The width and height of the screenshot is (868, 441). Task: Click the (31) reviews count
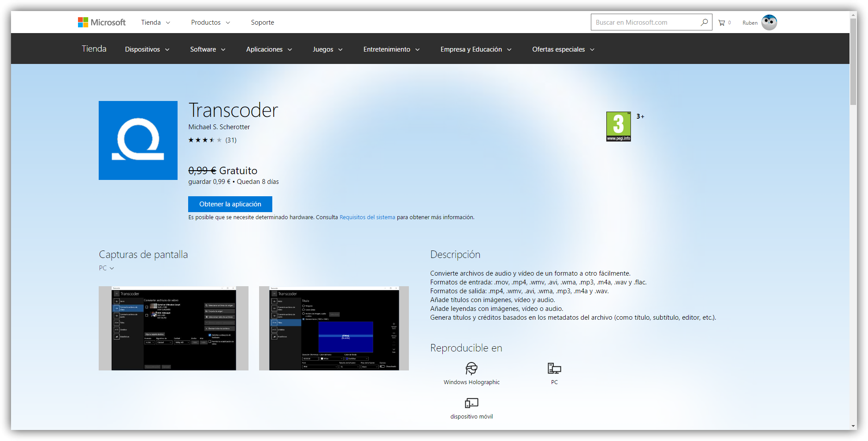coord(231,140)
